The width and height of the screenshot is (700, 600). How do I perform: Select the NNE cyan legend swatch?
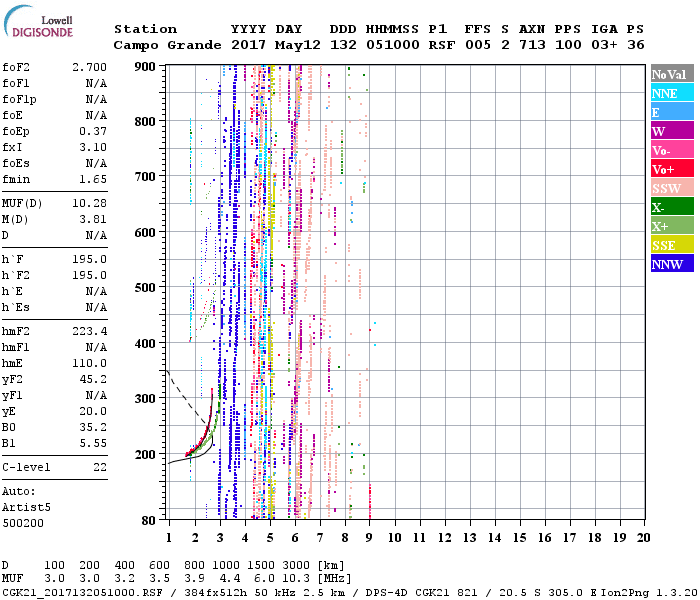tap(672, 93)
